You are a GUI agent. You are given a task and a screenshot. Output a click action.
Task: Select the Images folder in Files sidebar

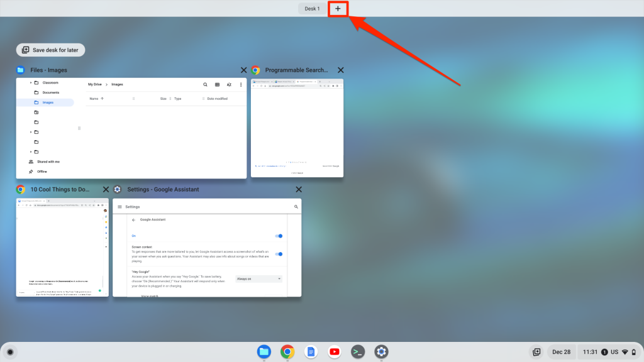[46, 102]
